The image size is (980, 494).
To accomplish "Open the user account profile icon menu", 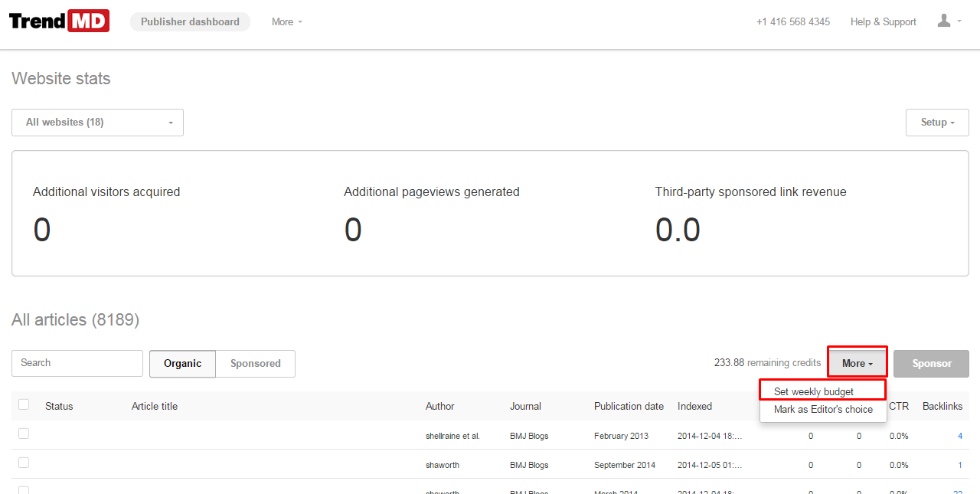I will [949, 21].
